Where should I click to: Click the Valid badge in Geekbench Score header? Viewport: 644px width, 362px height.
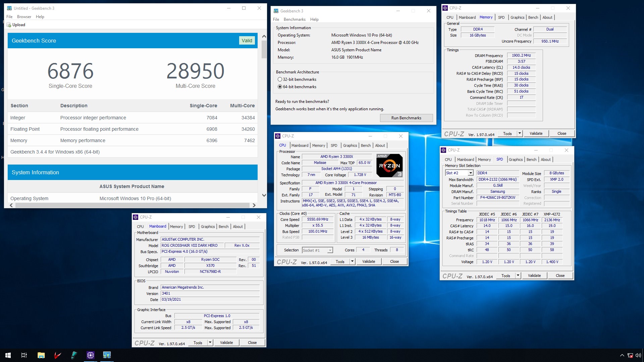pyautogui.click(x=247, y=41)
